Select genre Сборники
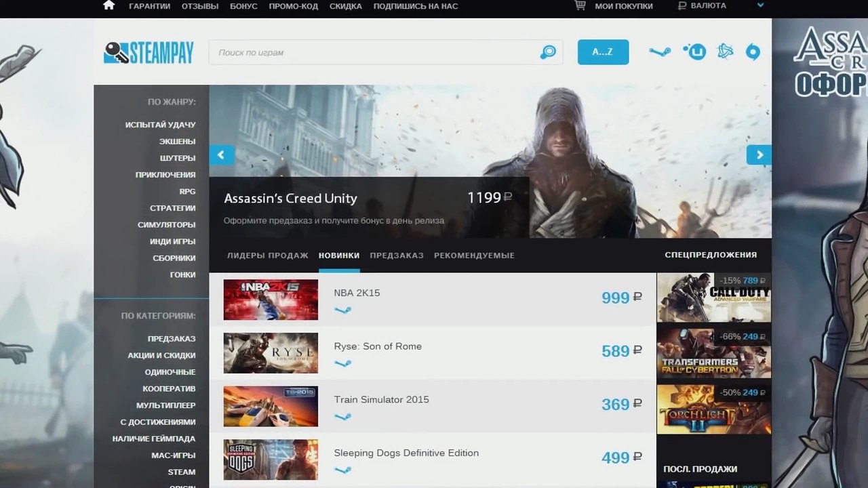Image resolution: width=868 pixels, height=488 pixels. [x=174, y=258]
